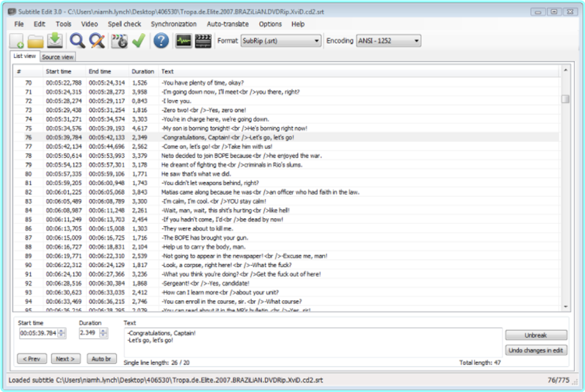This screenshot has width=585, height=392.
Task: Toggle the video player clapperboard icon
Action: pyautogui.click(x=203, y=40)
